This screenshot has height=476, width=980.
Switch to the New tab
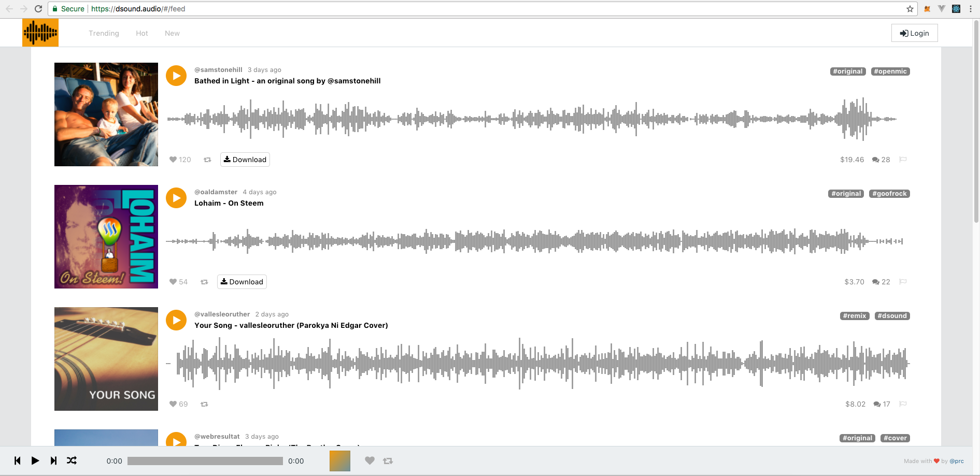coord(172,33)
